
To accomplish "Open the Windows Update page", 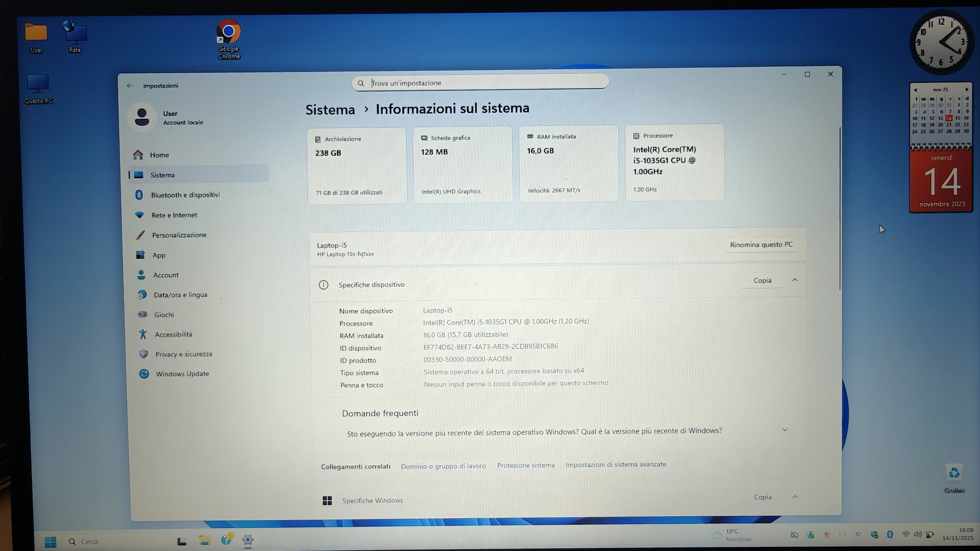I will (x=182, y=374).
